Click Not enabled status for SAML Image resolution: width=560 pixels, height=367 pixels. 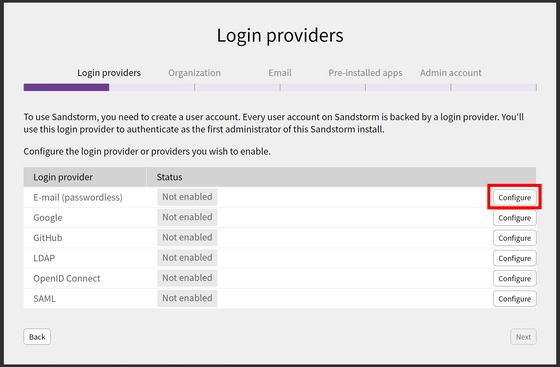[187, 298]
